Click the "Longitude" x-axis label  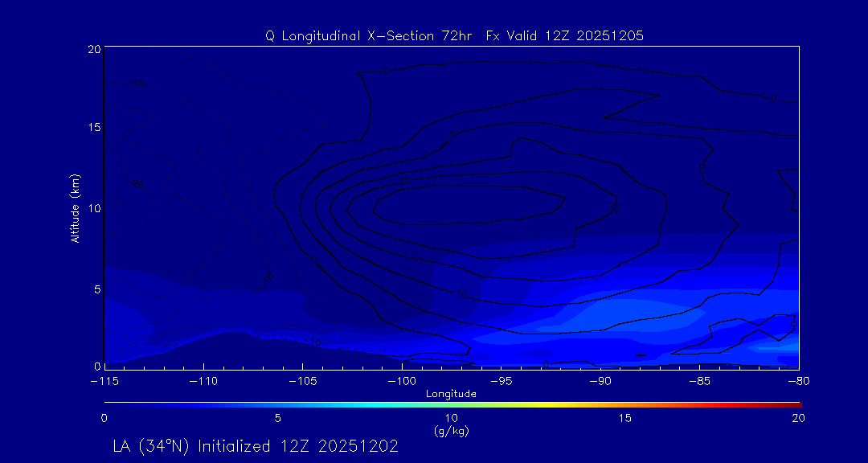tap(451, 394)
